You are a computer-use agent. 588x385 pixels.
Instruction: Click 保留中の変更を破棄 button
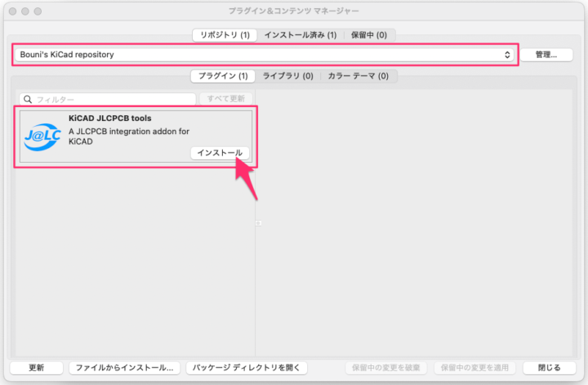(386, 368)
